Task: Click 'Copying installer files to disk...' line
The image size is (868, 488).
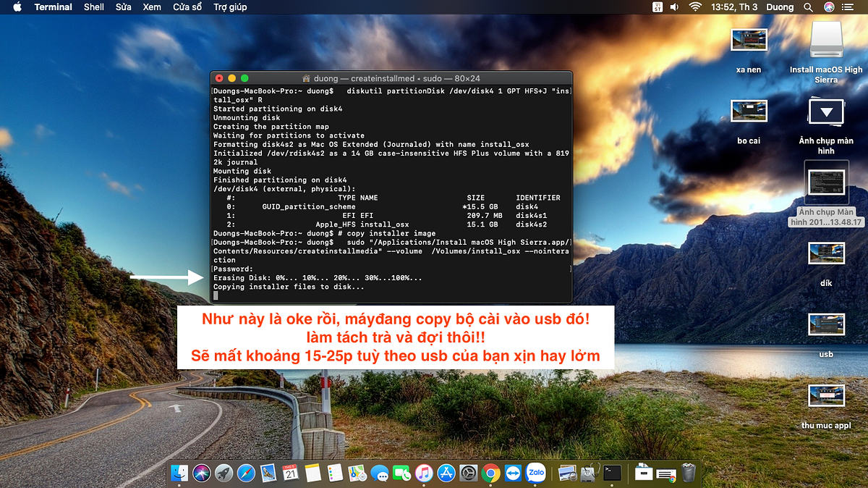Action: pos(289,287)
